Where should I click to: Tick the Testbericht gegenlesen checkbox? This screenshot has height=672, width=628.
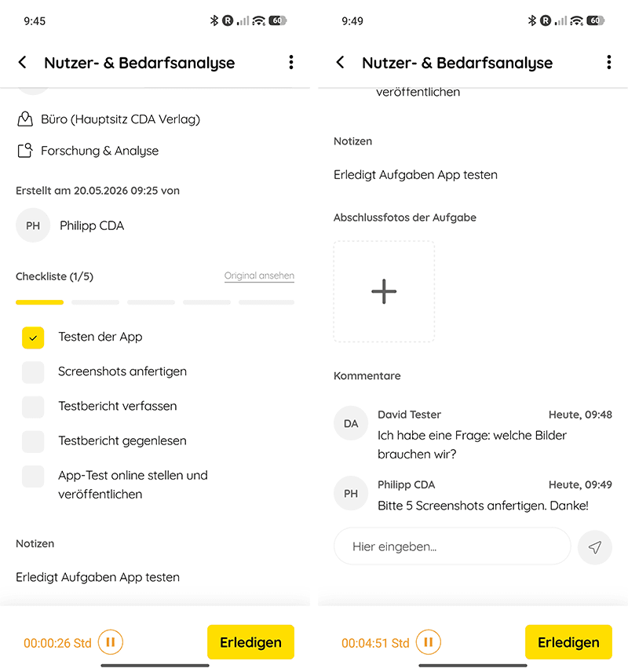coord(33,441)
